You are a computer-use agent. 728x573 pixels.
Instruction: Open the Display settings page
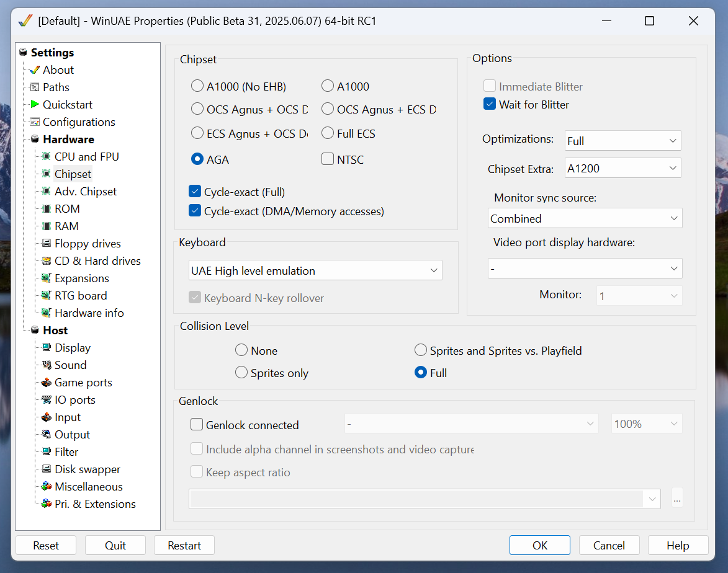coord(73,347)
